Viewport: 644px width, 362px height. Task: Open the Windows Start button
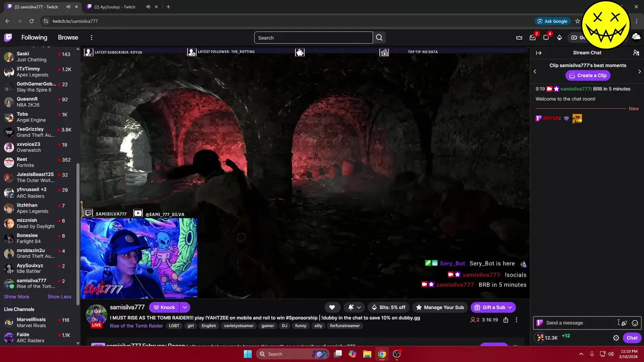pos(248,354)
